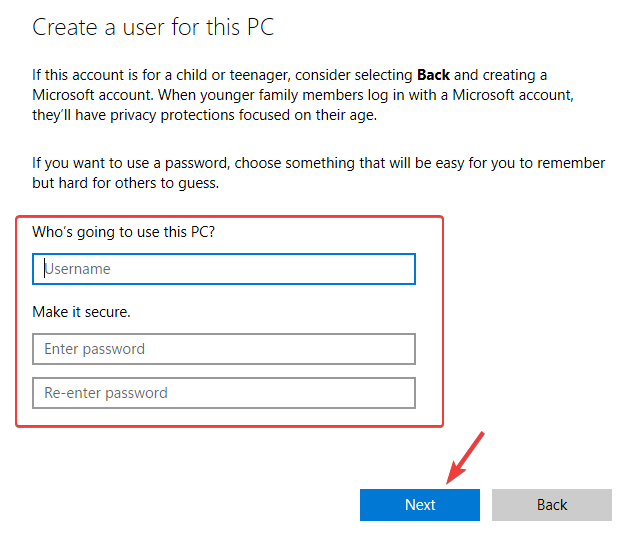Click the 'Make it secure.' label

tap(82, 312)
